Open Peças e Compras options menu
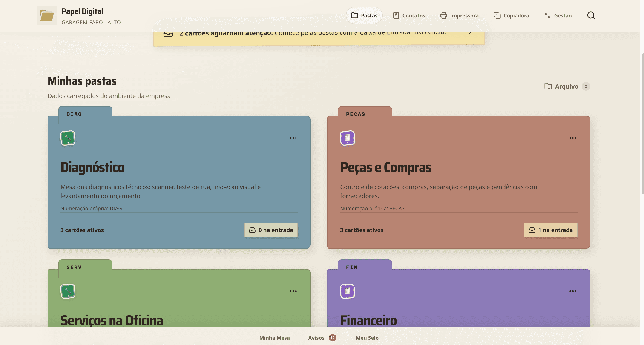 click(573, 138)
